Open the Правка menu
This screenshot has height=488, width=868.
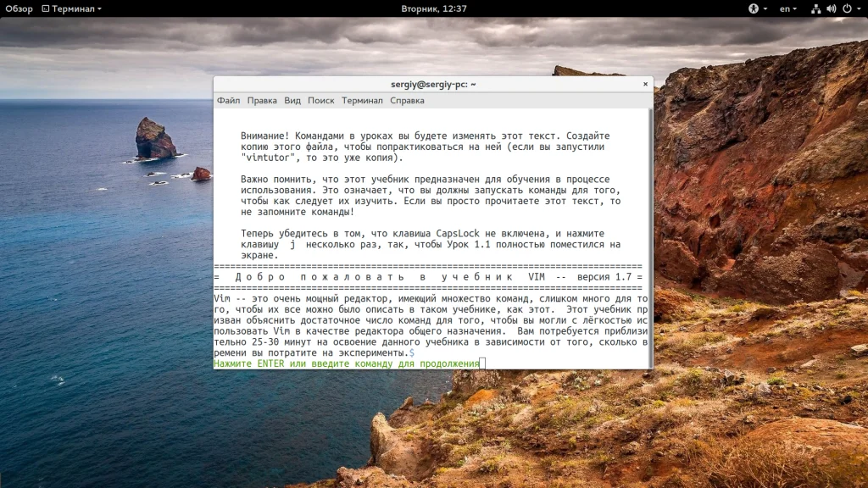point(262,100)
